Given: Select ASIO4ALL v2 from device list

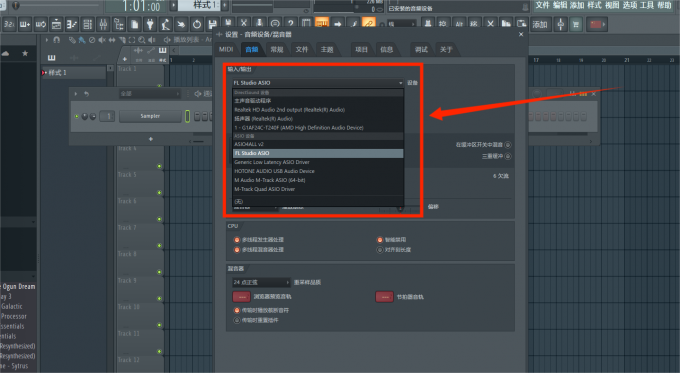Looking at the screenshot, I should click(318, 144).
